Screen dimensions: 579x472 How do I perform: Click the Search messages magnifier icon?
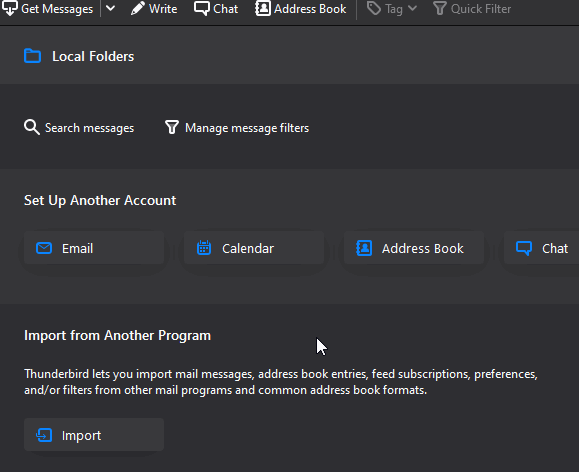[31, 127]
